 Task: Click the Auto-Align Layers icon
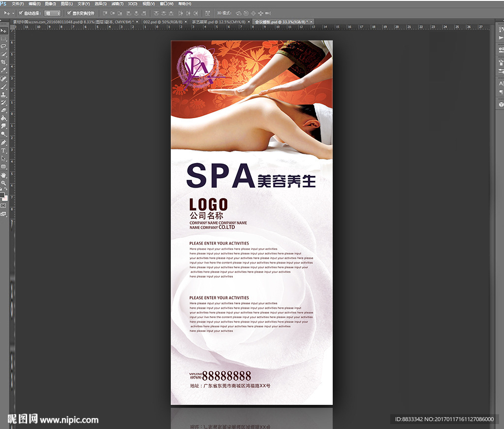[x=207, y=13]
